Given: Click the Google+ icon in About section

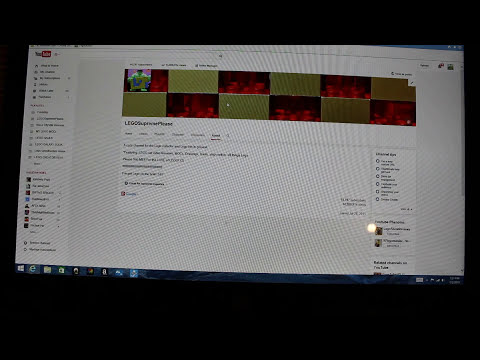Looking at the screenshot, I should (123, 193).
